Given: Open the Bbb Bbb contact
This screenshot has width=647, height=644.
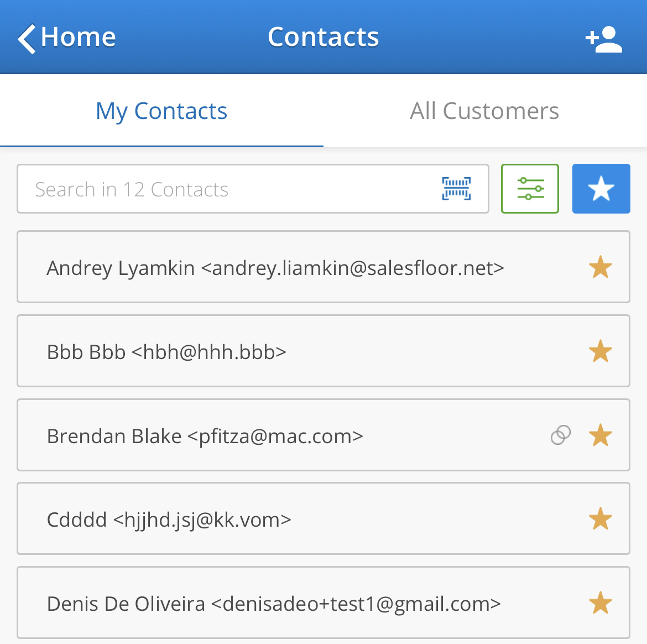Looking at the screenshot, I should click(x=166, y=352).
